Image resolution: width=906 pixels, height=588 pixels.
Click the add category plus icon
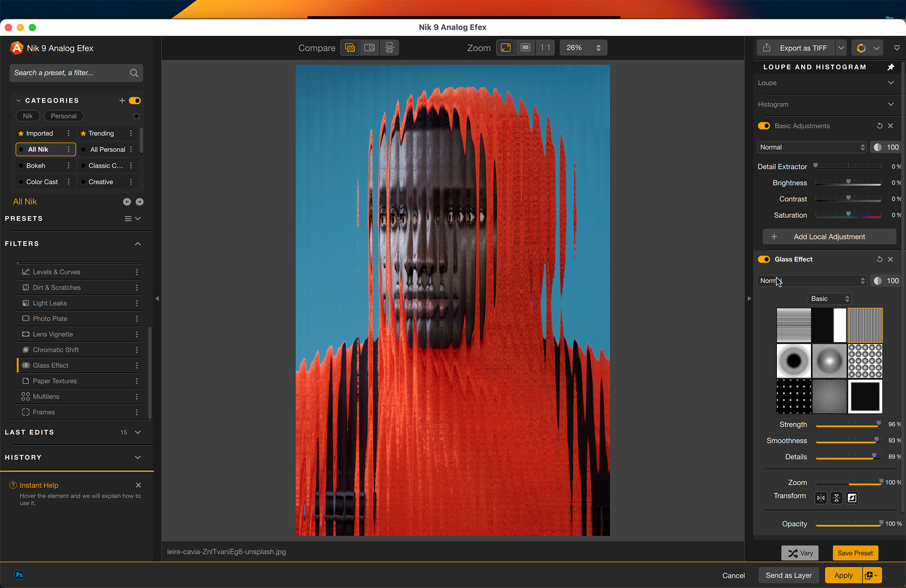(x=122, y=100)
